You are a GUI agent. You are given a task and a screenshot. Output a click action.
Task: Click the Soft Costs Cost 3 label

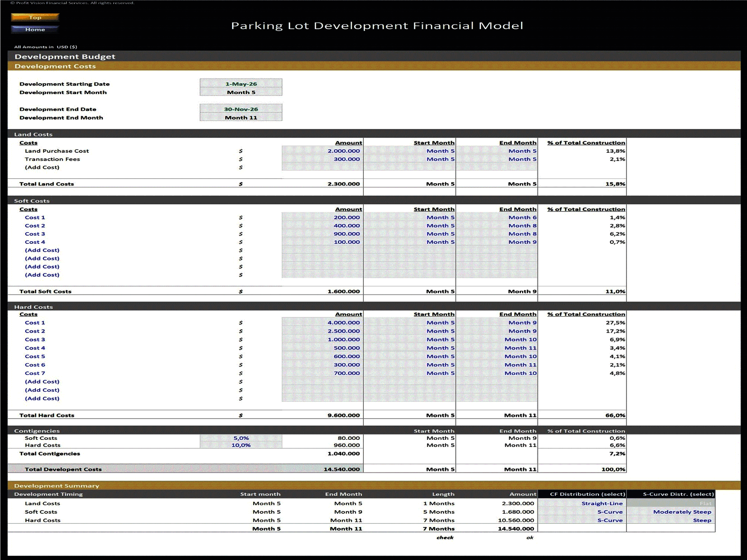pyautogui.click(x=35, y=234)
